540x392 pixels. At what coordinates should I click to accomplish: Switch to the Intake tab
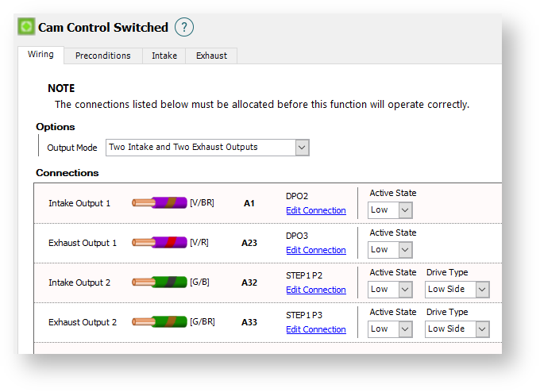coord(164,56)
